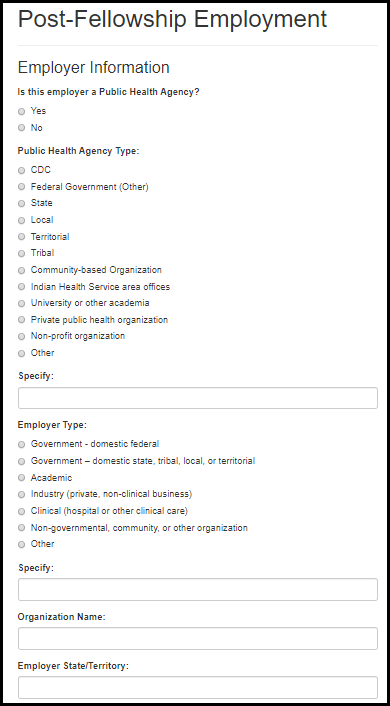Pick the Territorial radio button
This screenshot has height=706, width=390.
[21, 237]
